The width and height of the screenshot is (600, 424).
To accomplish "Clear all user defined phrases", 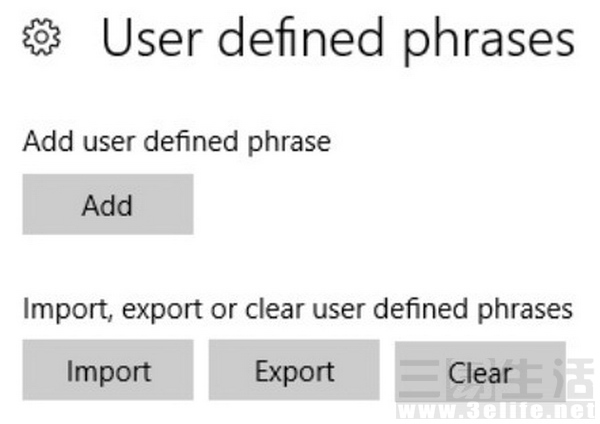I will click(x=480, y=373).
